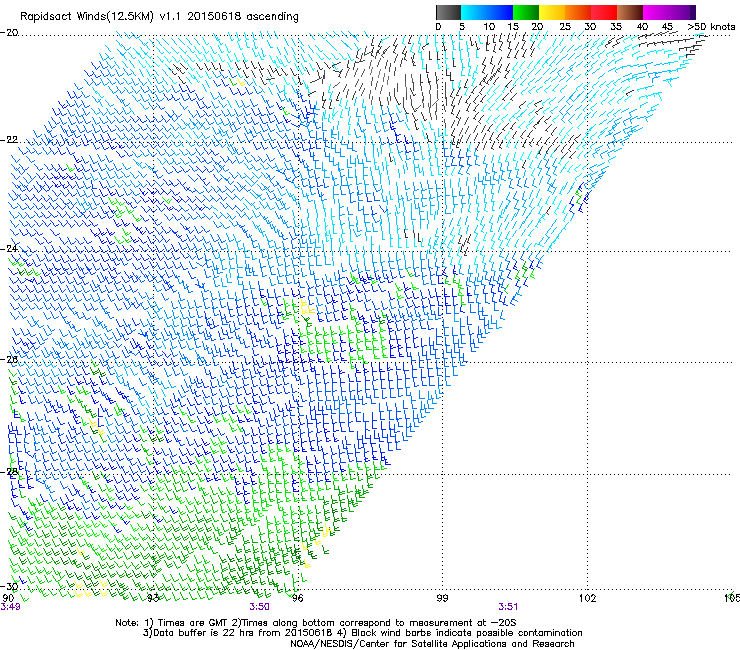Click the '96' longitude axis label
This screenshot has width=740, height=650.
[x=297, y=598]
